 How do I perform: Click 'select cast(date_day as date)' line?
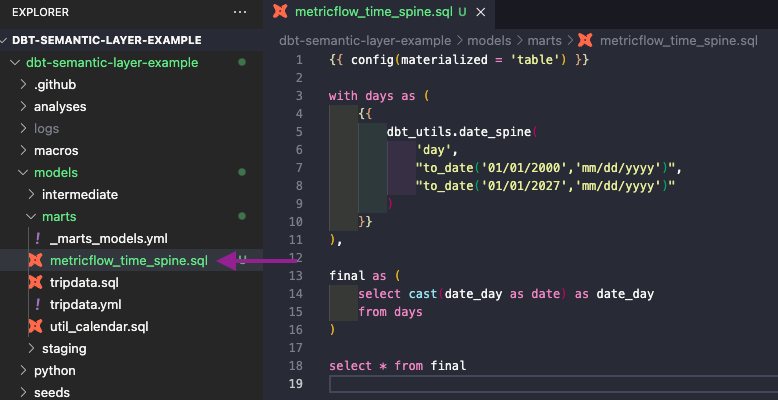(x=506, y=294)
